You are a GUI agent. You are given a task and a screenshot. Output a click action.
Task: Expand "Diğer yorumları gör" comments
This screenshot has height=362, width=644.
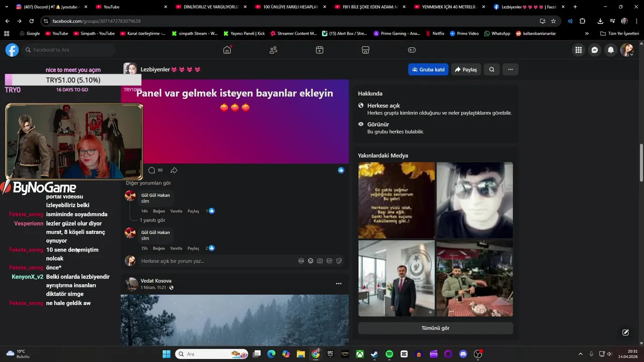(x=148, y=183)
